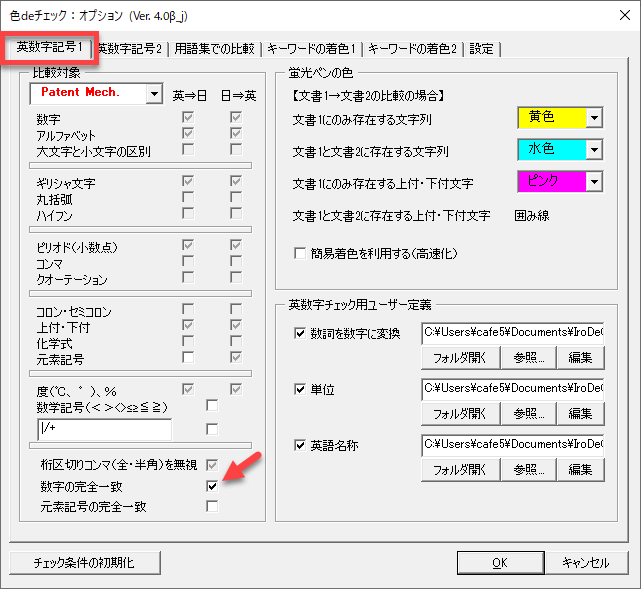This screenshot has height=589, width=641.
Task: Click the math symbols text field containing |/+
Action: (x=101, y=429)
